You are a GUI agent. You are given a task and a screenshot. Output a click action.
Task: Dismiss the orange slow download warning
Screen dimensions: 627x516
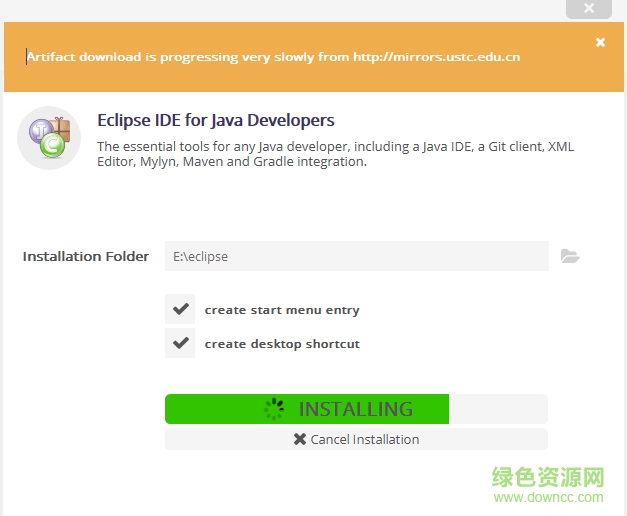[600, 42]
